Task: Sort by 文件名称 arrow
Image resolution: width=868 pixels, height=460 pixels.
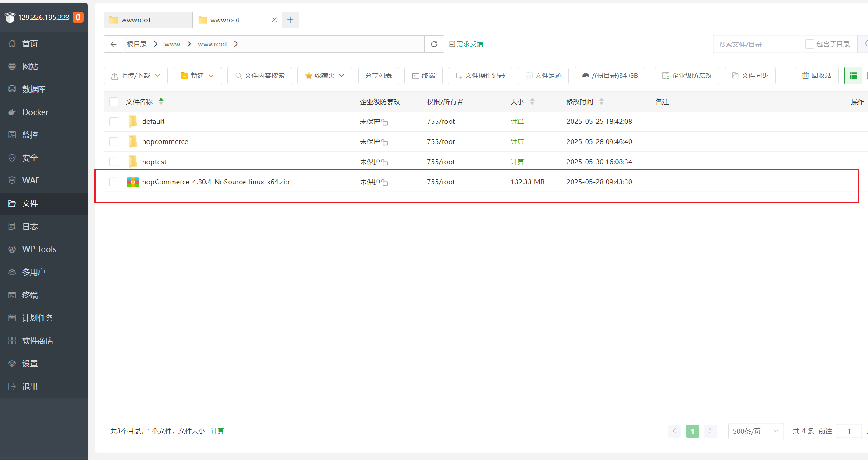Action: tap(161, 102)
